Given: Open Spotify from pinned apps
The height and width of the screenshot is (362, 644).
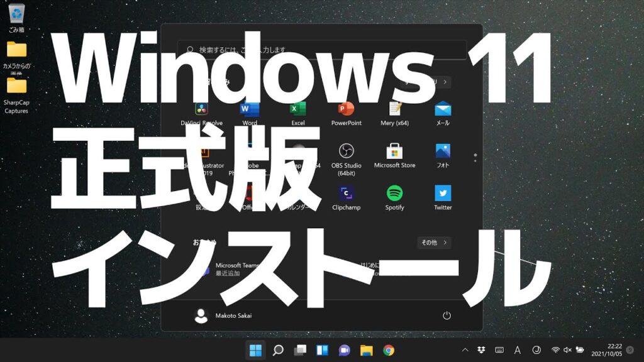Looking at the screenshot, I should (x=395, y=198).
